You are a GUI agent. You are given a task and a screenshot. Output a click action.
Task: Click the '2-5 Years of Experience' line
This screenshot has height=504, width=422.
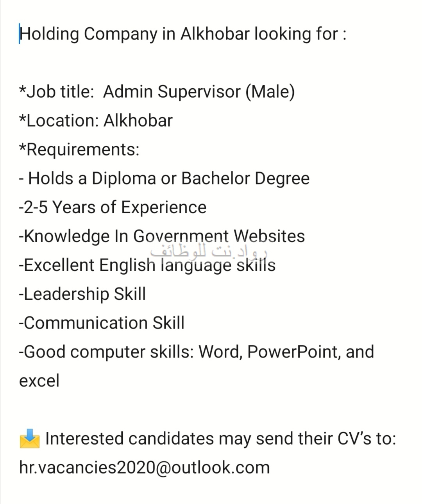113,207
